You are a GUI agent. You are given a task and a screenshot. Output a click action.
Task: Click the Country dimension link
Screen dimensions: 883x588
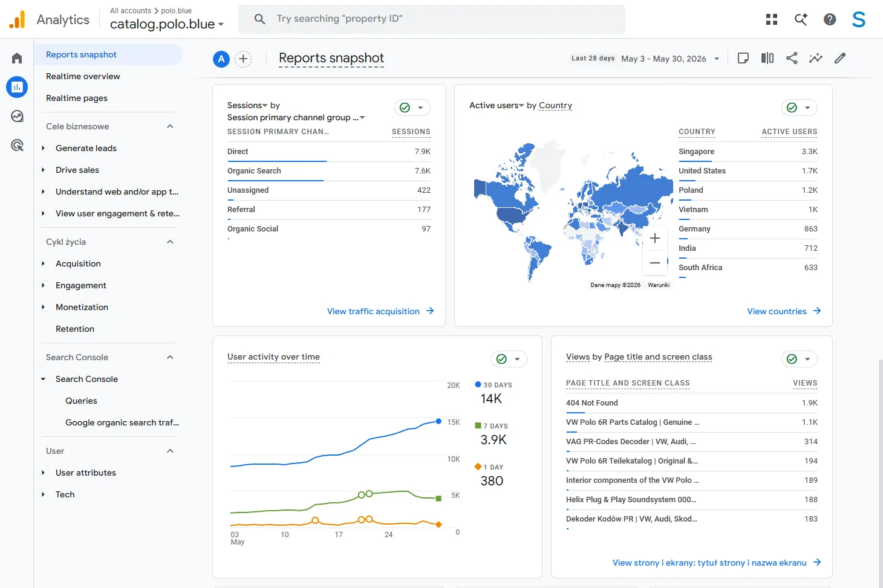point(555,105)
